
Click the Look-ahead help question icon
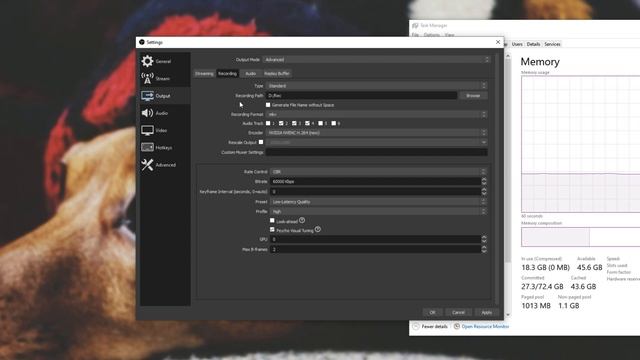[x=302, y=220]
